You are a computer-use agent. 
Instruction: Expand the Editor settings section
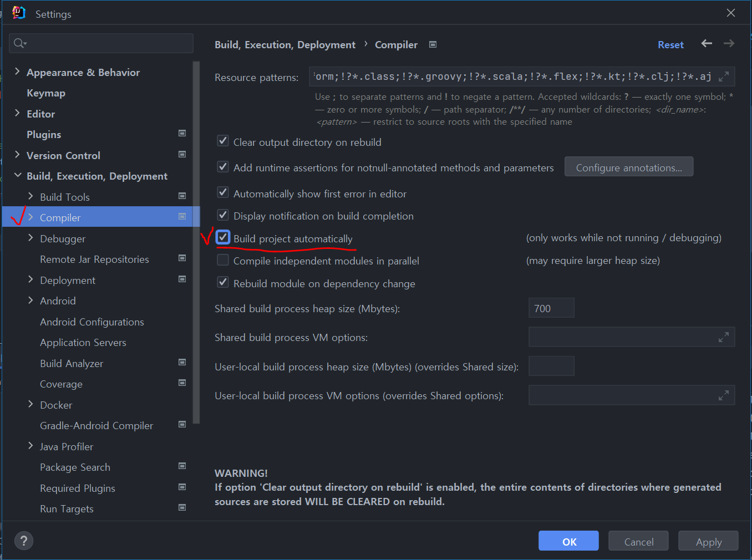point(17,114)
